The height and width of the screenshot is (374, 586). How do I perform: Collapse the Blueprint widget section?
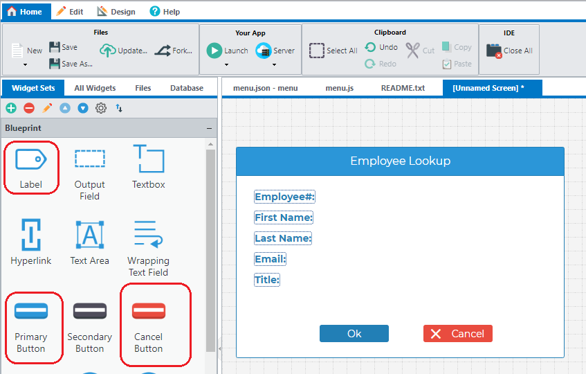pyautogui.click(x=209, y=128)
